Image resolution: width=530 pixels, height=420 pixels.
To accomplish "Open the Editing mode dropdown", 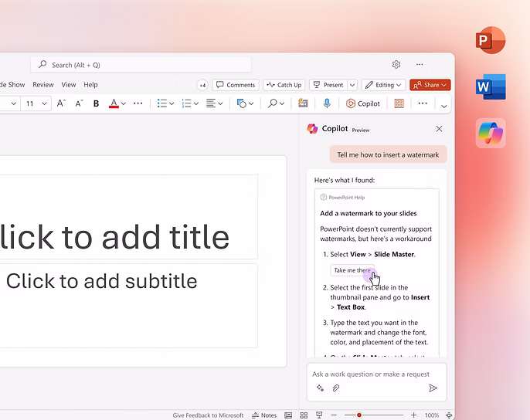I will [x=383, y=85].
